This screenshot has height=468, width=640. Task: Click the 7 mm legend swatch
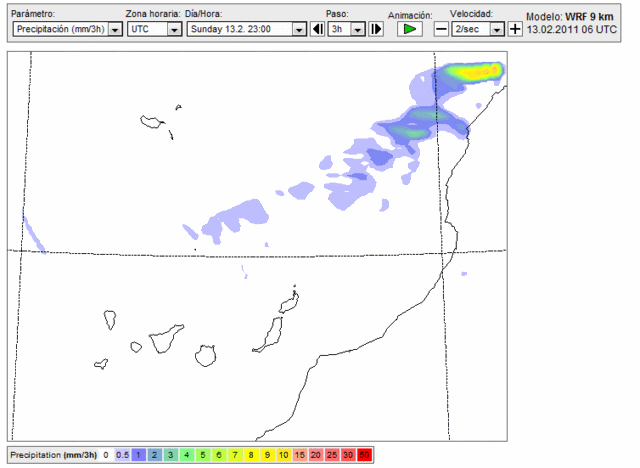pos(235,455)
